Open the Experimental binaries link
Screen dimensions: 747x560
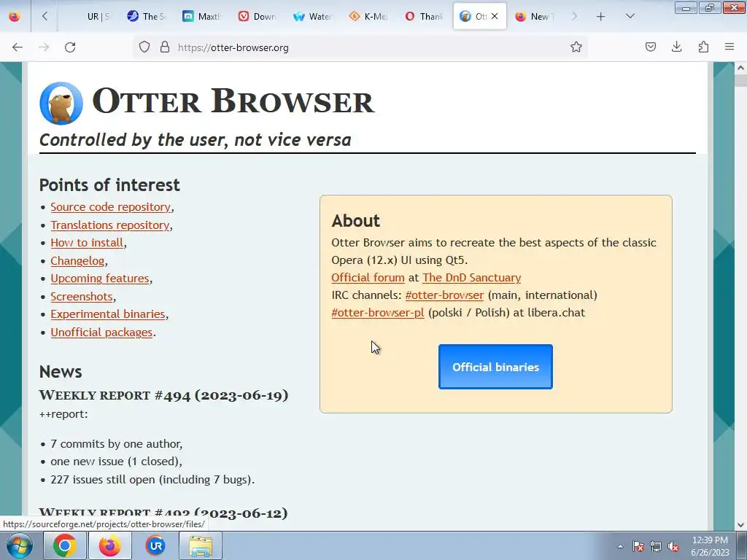tap(108, 314)
